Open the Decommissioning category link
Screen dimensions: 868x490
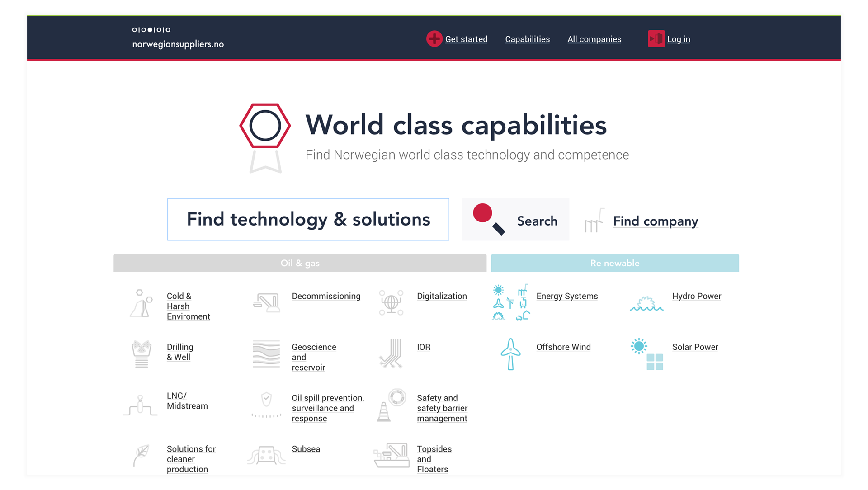tap(326, 296)
